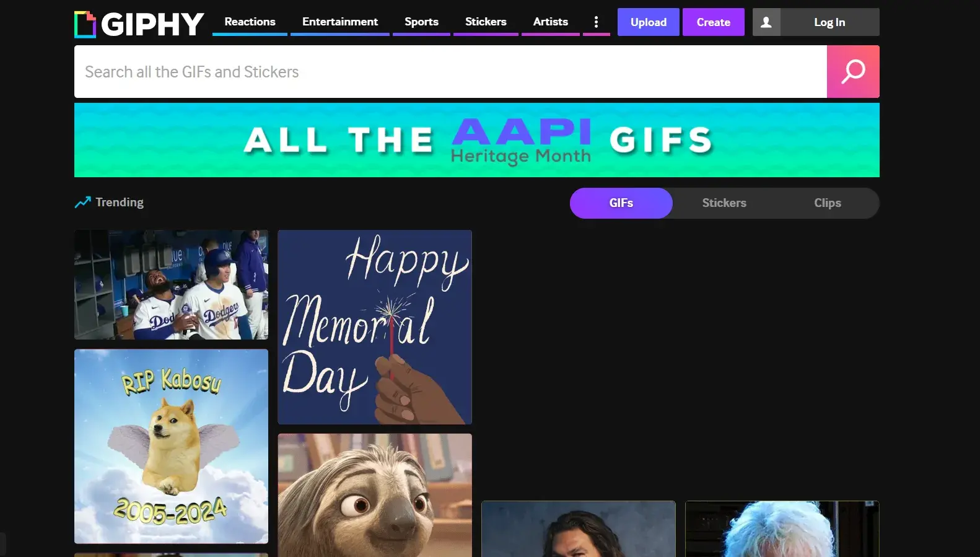Image resolution: width=980 pixels, height=557 pixels.
Task: Open the Entertainment category
Action: click(x=340, y=22)
